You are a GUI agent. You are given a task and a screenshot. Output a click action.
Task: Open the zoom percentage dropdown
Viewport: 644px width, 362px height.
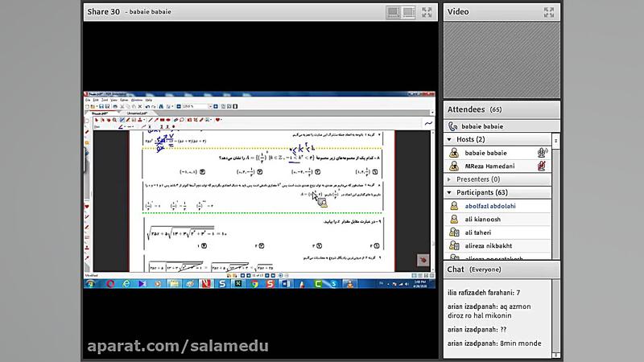click(210, 106)
